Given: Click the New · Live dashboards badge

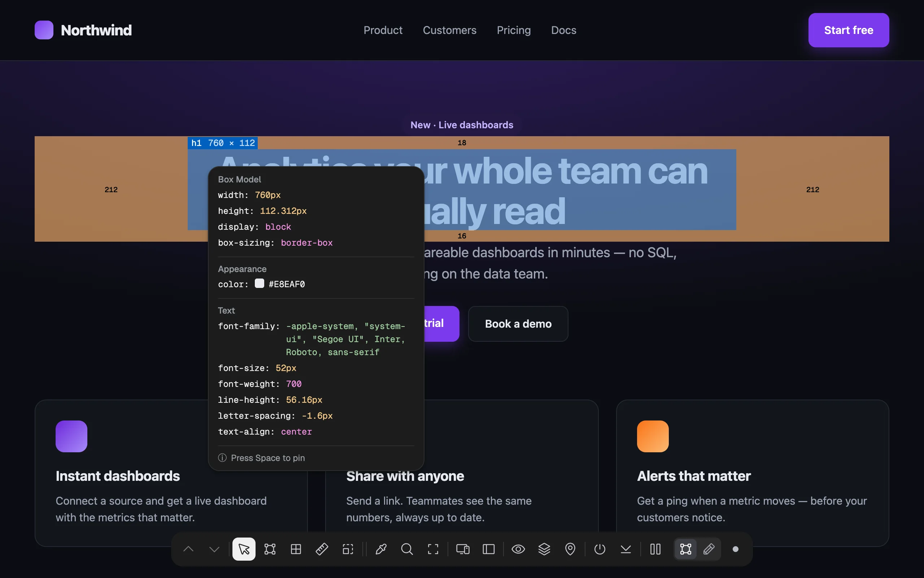Looking at the screenshot, I should click(x=462, y=125).
